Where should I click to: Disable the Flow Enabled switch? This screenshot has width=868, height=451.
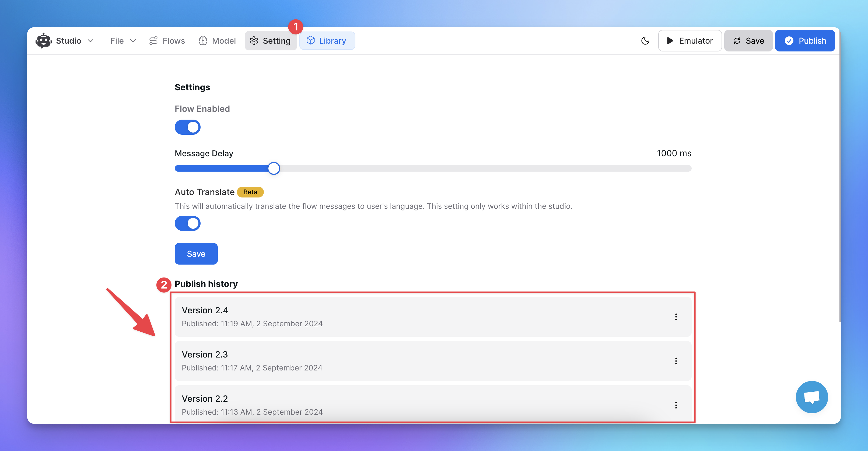187,127
